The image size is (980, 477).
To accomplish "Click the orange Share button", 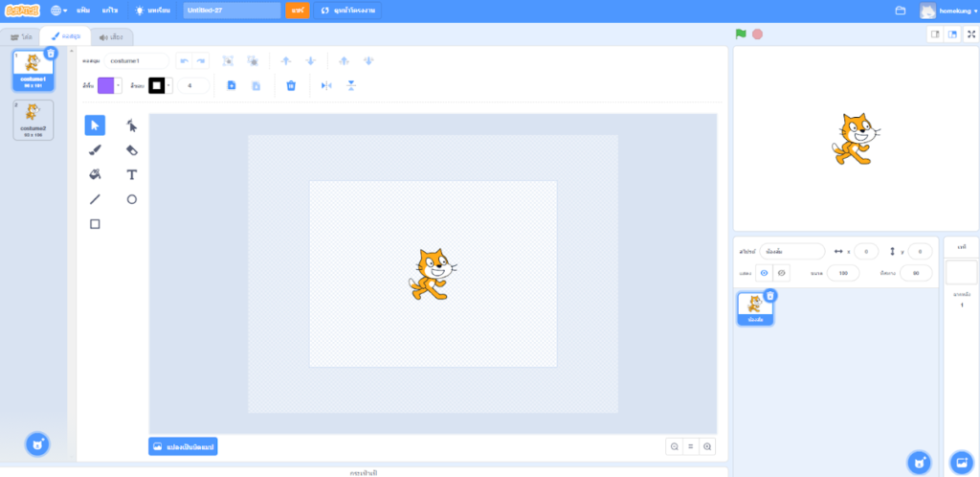I will point(297,11).
